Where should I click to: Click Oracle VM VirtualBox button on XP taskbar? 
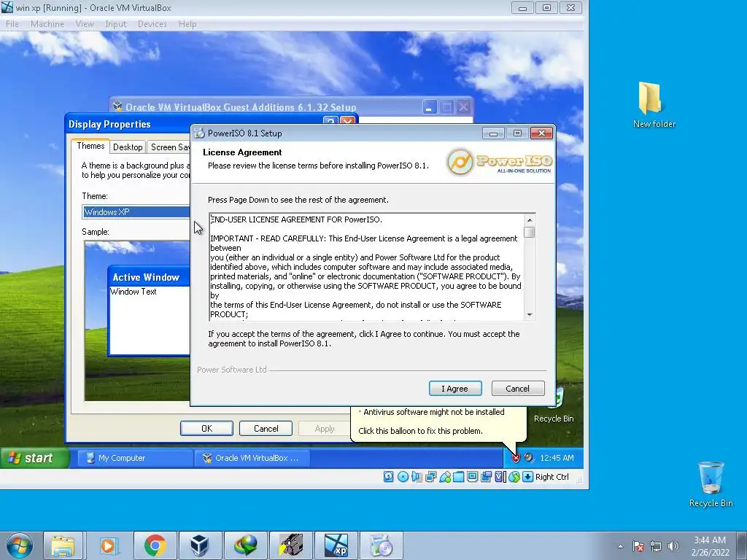[252, 458]
